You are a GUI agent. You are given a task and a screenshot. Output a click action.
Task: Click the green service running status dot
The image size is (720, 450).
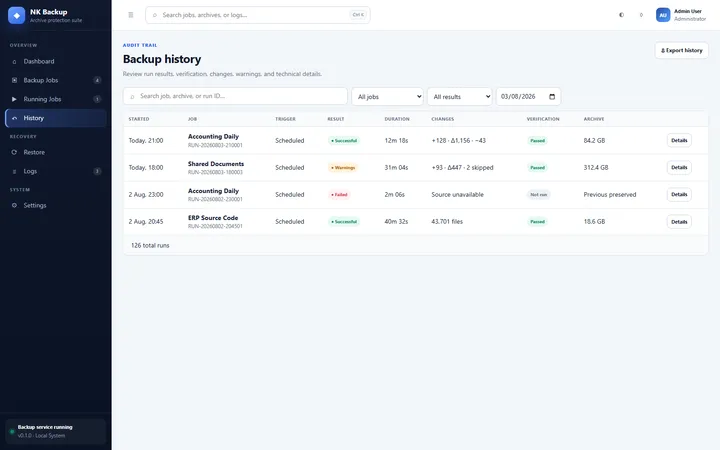coord(12,431)
